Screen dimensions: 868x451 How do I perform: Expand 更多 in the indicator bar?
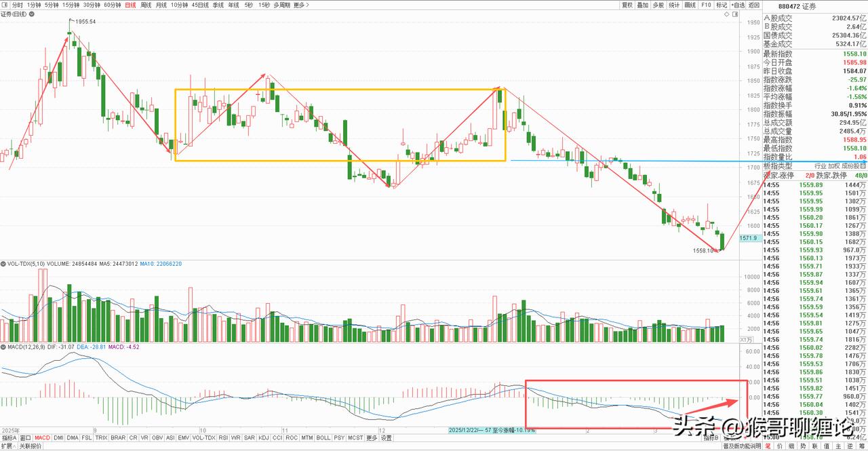(x=372, y=437)
